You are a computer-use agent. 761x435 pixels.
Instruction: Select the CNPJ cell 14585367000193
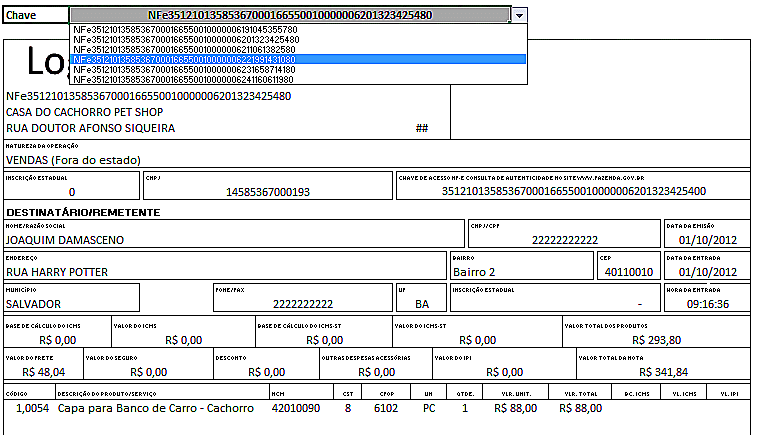pyautogui.click(x=268, y=191)
